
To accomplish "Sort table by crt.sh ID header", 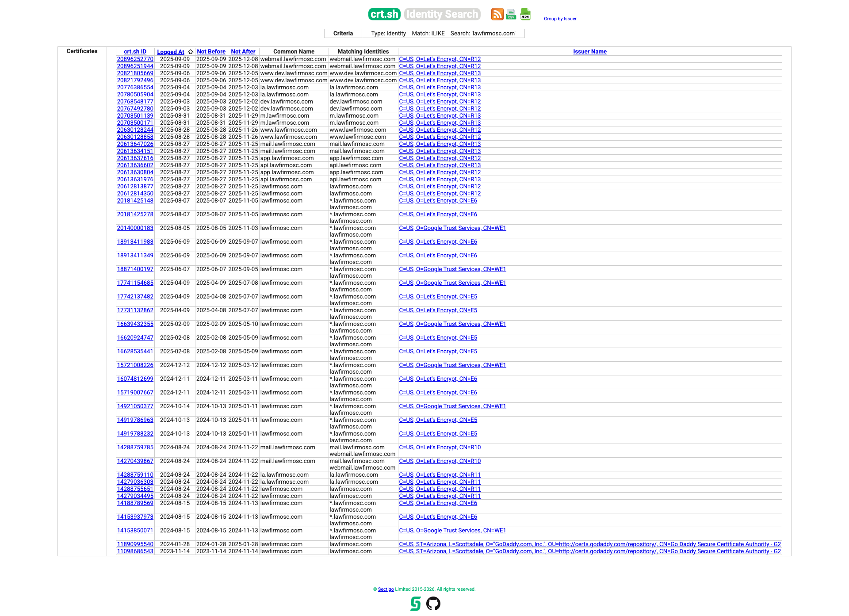I will [x=135, y=52].
